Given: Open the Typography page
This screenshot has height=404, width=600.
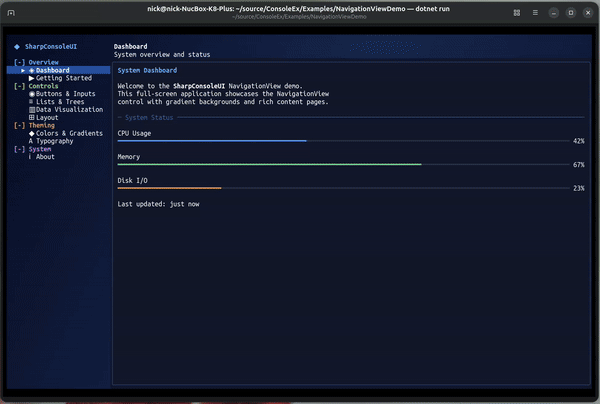Looking at the screenshot, I should point(51,141).
